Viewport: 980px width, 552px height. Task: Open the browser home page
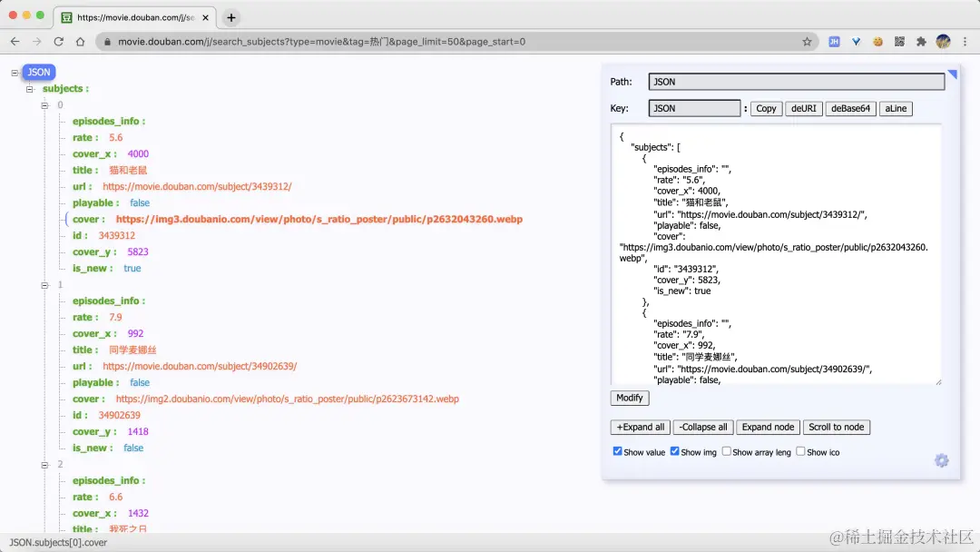tap(80, 41)
